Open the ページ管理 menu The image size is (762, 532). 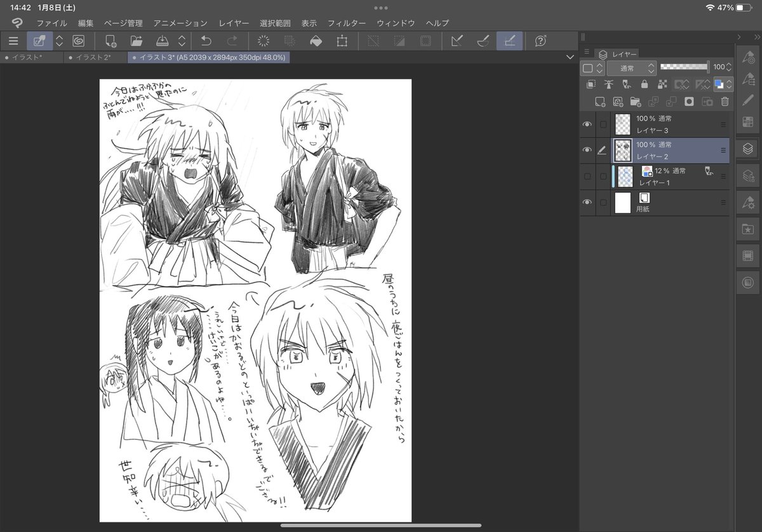[123, 23]
